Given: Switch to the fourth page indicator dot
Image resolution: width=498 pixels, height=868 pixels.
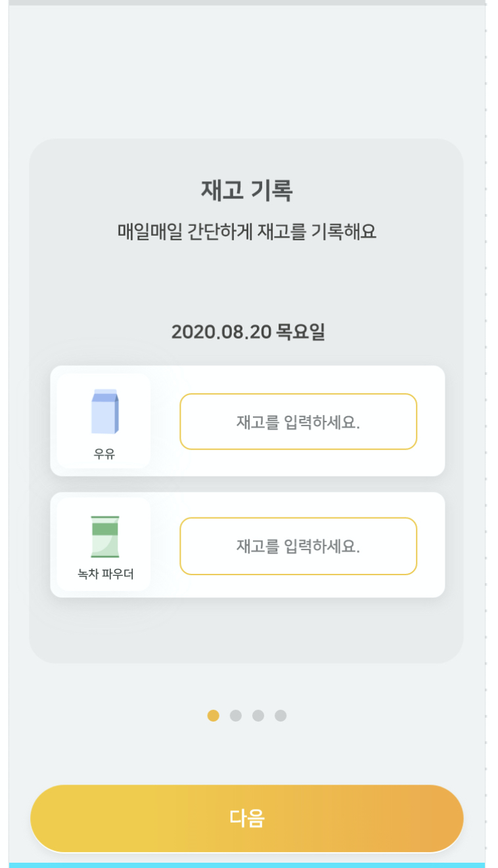Looking at the screenshot, I should click(x=281, y=716).
